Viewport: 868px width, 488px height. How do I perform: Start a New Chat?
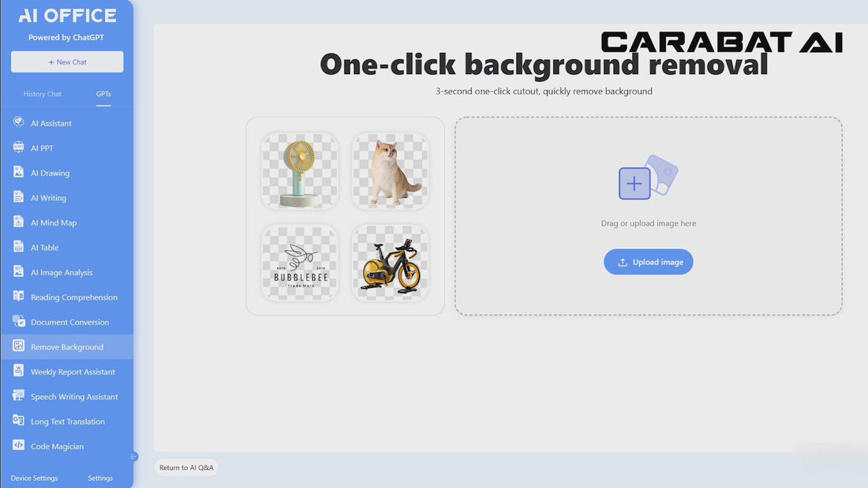pos(67,62)
